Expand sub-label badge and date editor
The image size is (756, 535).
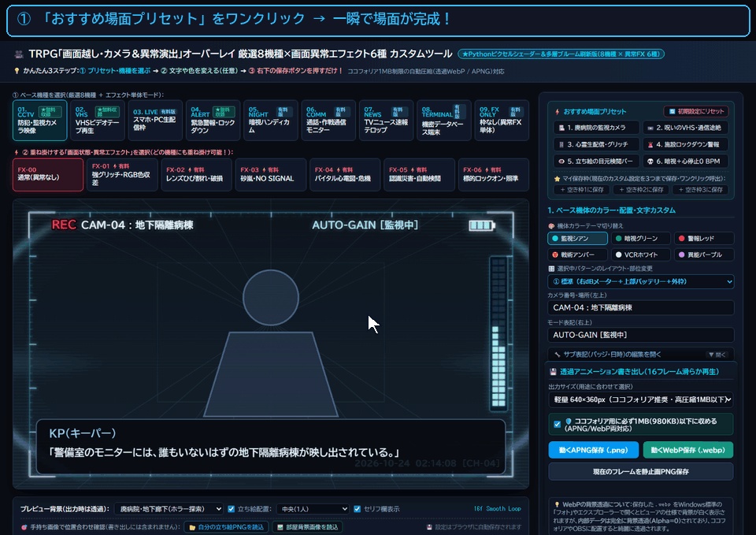point(641,354)
